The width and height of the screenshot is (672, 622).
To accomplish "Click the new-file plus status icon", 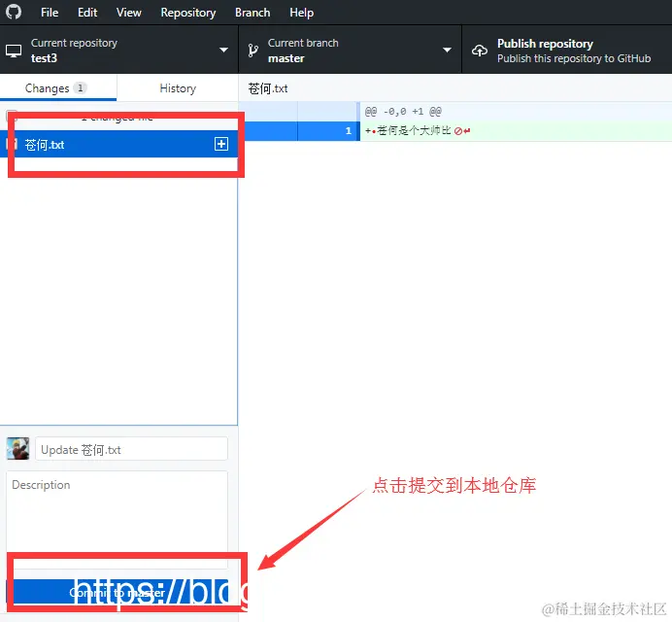I will 221,144.
